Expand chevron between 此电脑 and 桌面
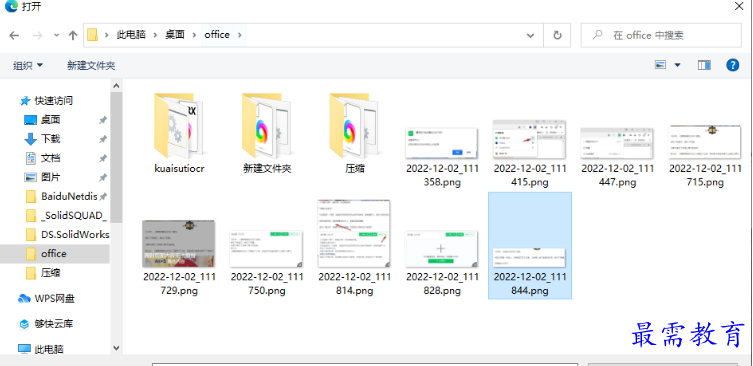 click(x=155, y=35)
